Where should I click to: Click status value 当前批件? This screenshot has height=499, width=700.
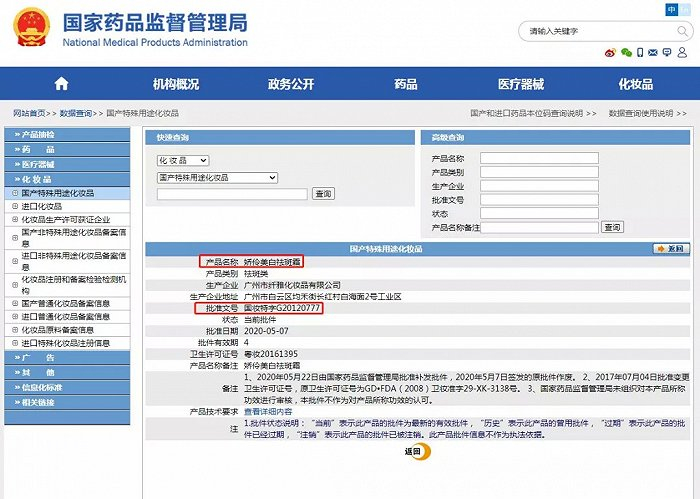[x=260, y=320]
